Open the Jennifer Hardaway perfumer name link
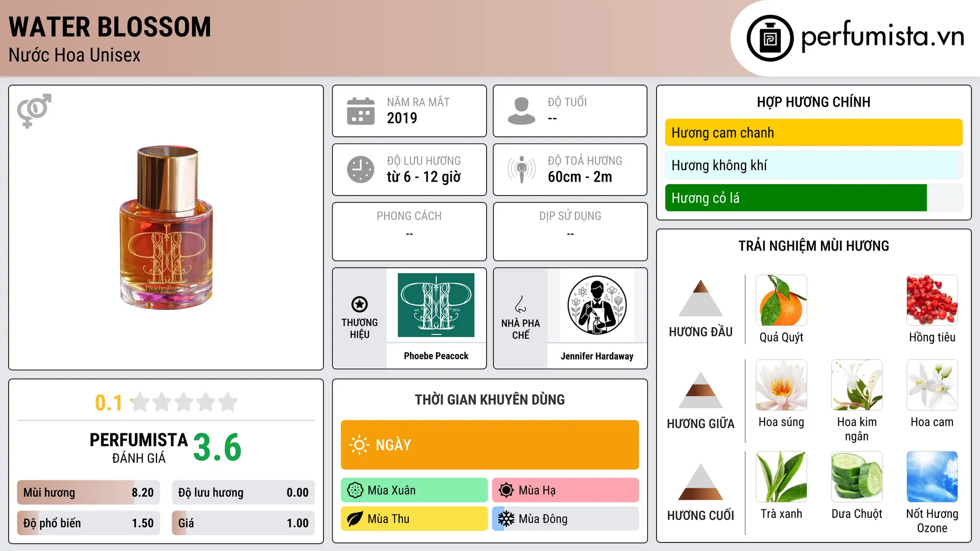Viewport: 980px width, 551px height. (597, 356)
